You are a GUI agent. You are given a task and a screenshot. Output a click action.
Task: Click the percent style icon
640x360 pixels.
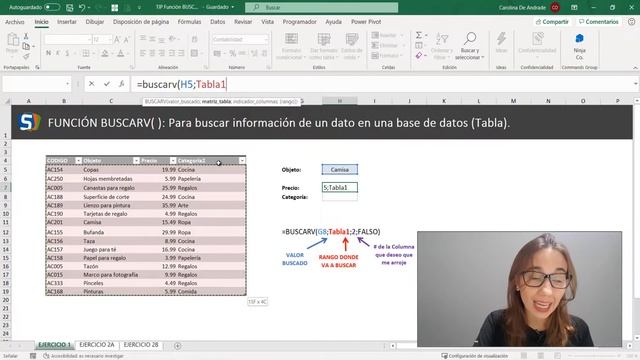tap(233, 53)
